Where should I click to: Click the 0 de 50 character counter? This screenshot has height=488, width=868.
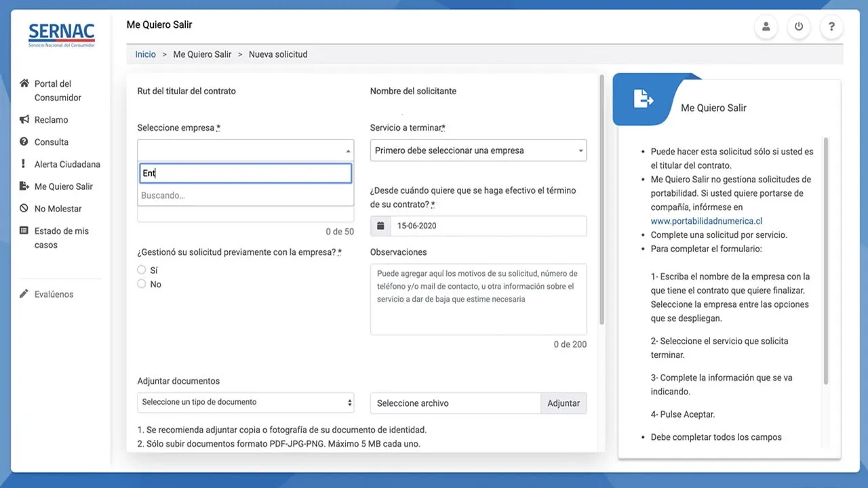340,232
